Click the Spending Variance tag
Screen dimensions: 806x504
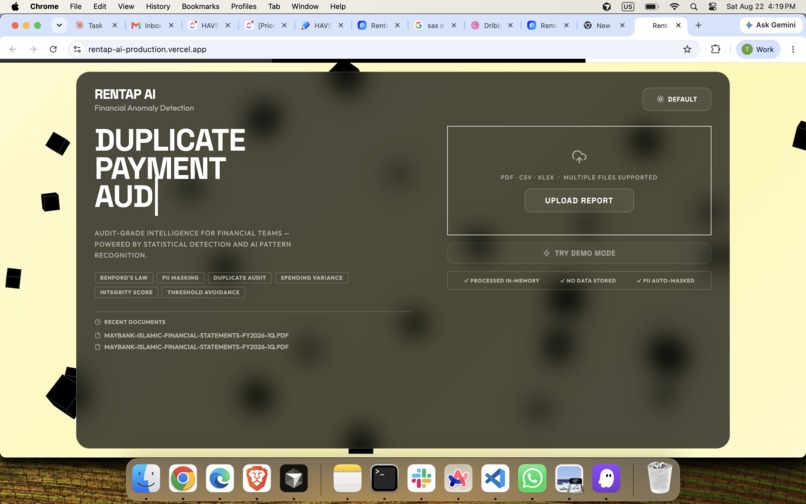click(x=312, y=278)
